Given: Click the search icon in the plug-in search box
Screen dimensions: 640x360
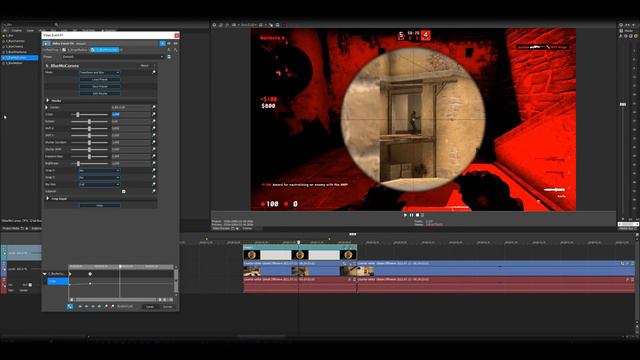Looking at the screenshot, I should tap(56, 24).
